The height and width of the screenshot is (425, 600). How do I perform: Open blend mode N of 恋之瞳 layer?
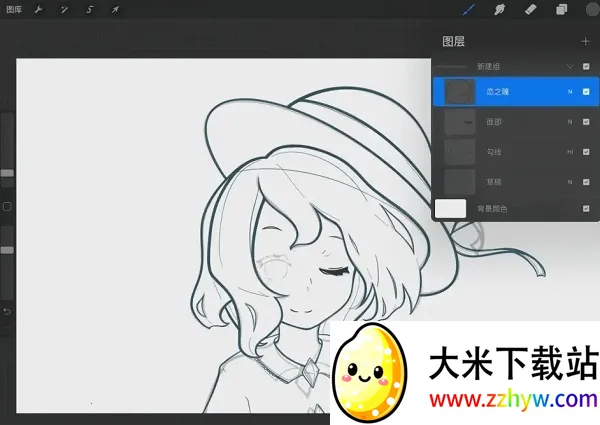[570, 92]
